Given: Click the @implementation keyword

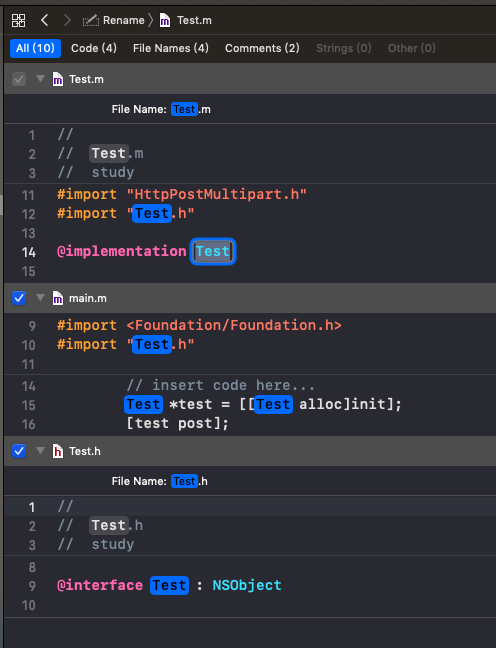Looking at the screenshot, I should coord(122,251).
